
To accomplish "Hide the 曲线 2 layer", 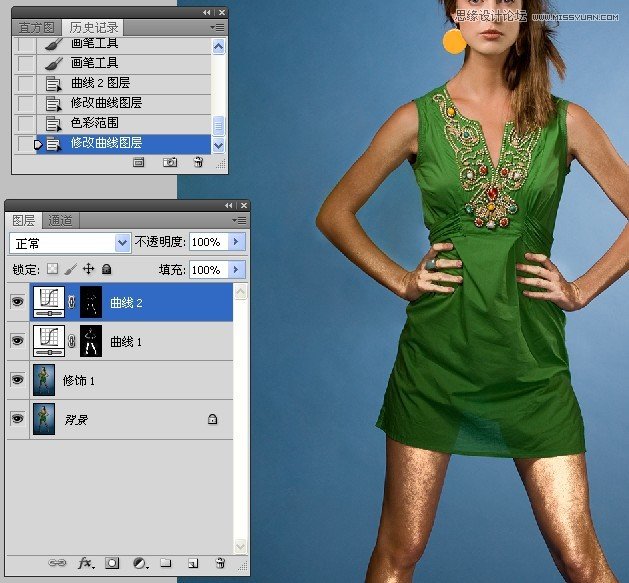I will [x=17, y=301].
